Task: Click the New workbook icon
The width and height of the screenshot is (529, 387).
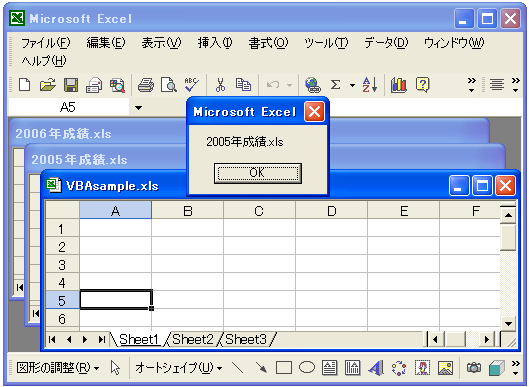Action: (x=24, y=85)
